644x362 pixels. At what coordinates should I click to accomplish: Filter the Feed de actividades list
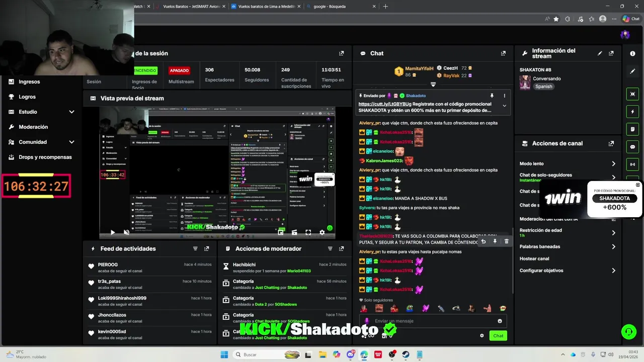pos(195,249)
